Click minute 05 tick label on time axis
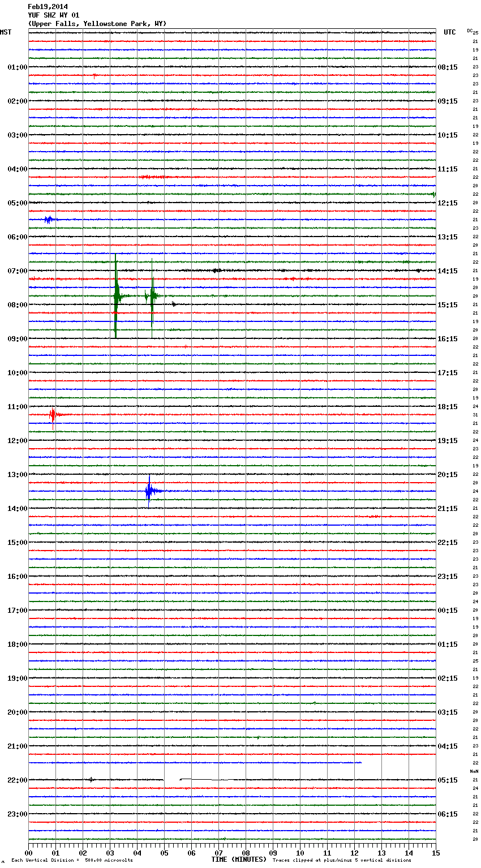Viewport: 481px width, 868px height. coord(164,853)
